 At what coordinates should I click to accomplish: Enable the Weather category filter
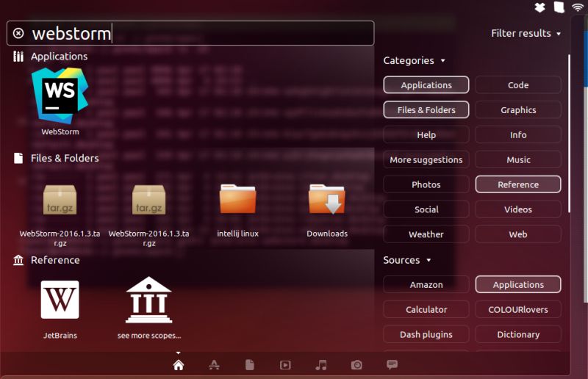[x=426, y=234]
